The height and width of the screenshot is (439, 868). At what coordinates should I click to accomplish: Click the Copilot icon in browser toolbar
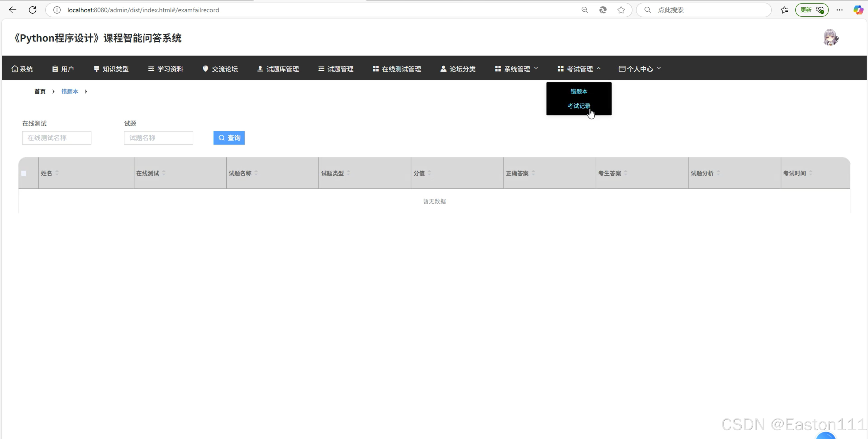857,10
